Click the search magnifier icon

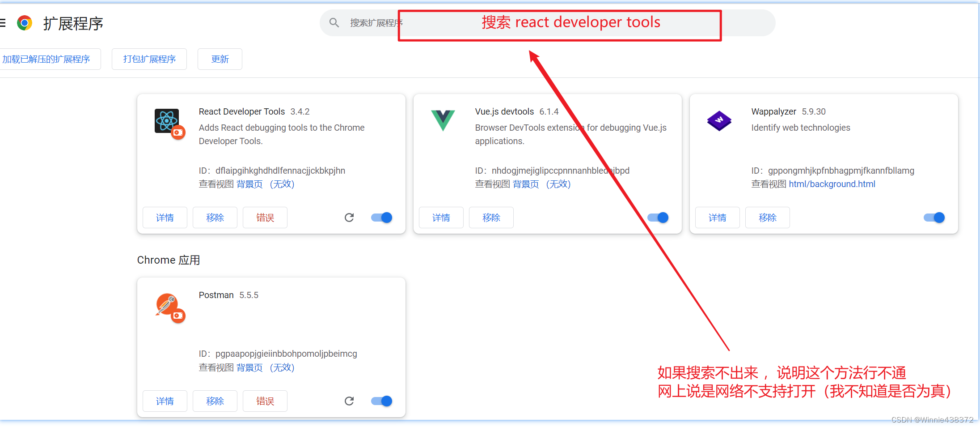pyautogui.click(x=334, y=22)
